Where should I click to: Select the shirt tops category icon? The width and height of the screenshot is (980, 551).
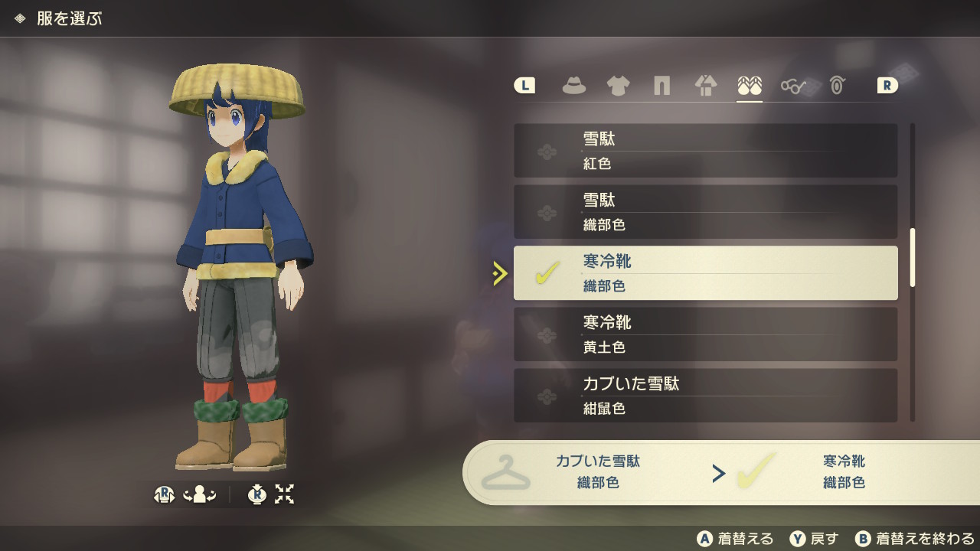pos(618,86)
